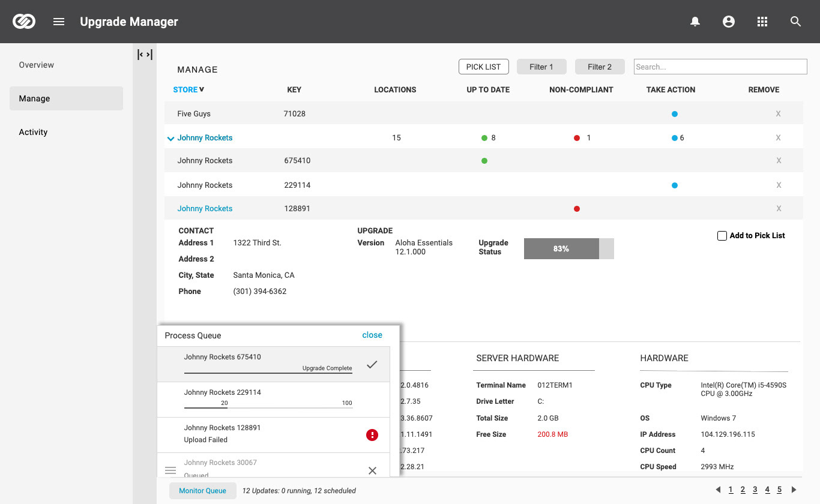The width and height of the screenshot is (820, 504).
Task: Click the blue take-action dot for 229114
Action: [675, 185]
